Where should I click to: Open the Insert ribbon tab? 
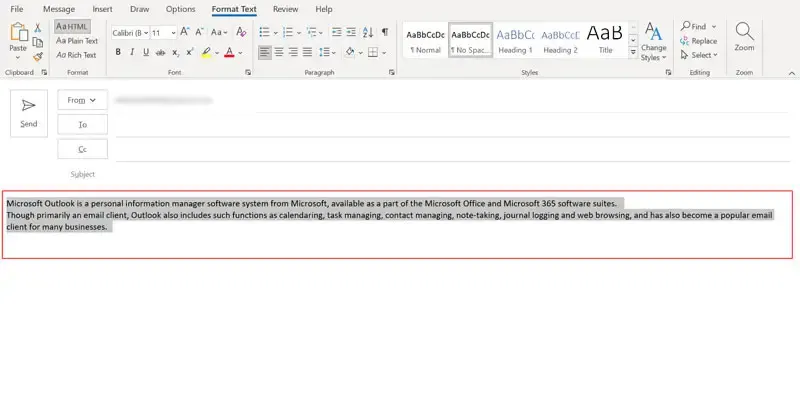click(102, 9)
